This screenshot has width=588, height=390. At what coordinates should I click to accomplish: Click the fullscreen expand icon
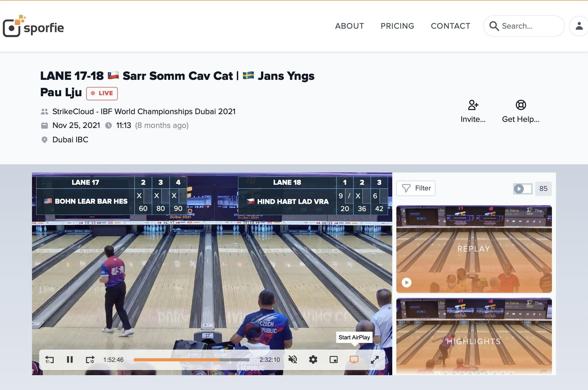375,360
